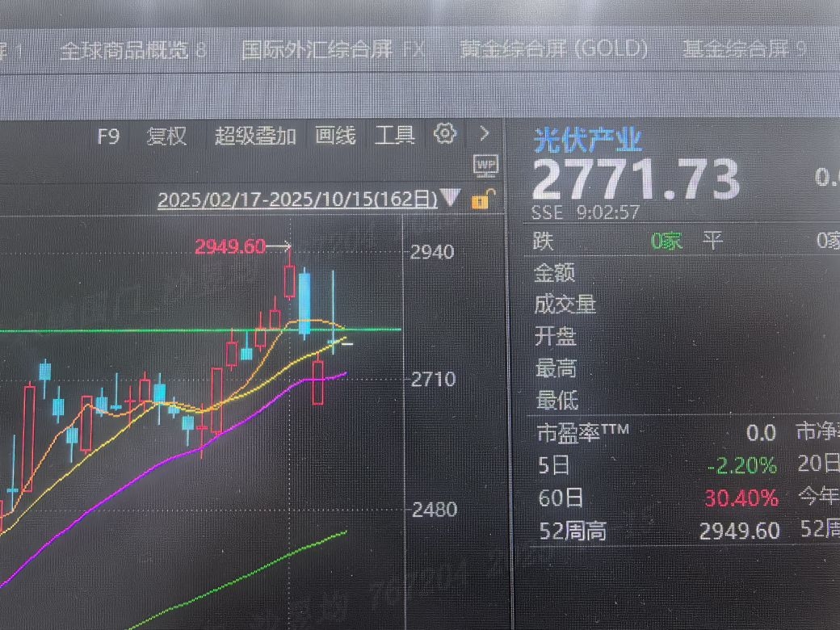The image size is (840, 630).
Task: Click the 最高 row label
Action: point(556,368)
